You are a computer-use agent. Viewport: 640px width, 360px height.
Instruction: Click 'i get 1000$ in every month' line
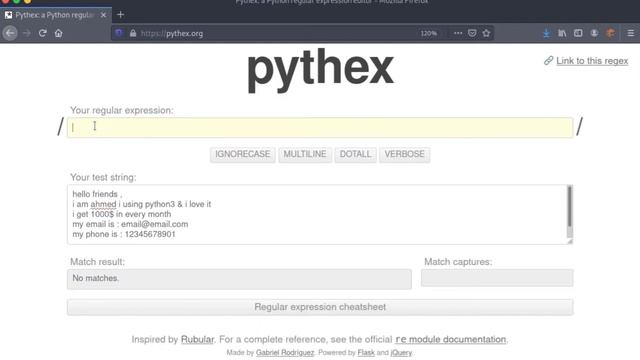(122, 214)
